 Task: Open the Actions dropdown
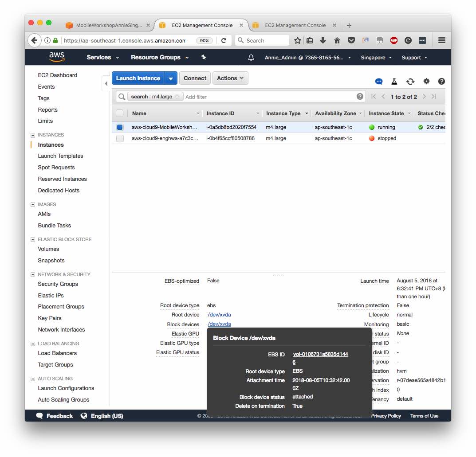(x=230, y=78)
